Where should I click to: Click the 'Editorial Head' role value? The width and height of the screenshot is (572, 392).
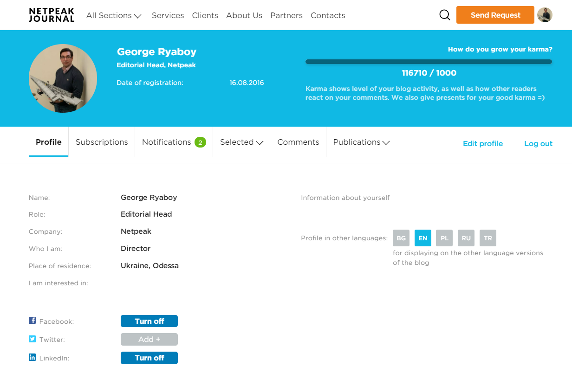(x=146, y=214)
